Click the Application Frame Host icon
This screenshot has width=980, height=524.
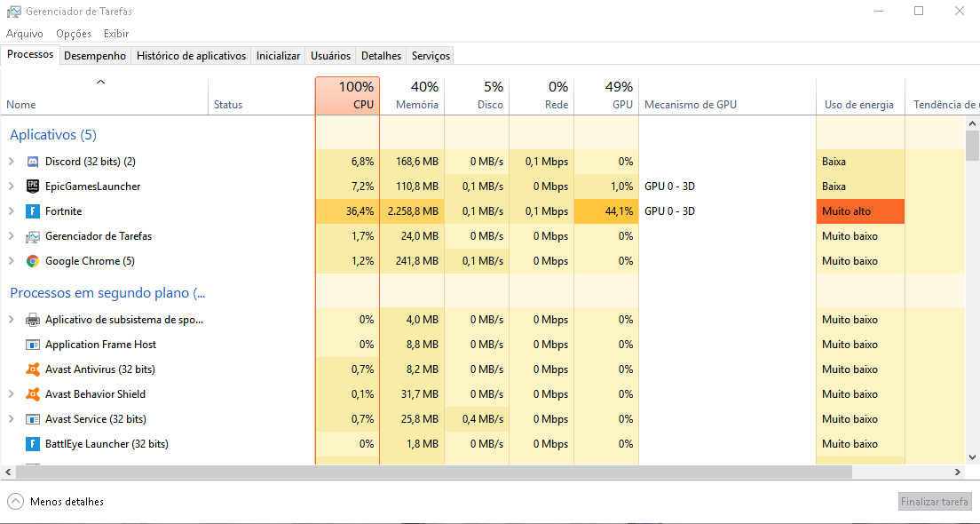pyautogui.click(x=33, y=345)
